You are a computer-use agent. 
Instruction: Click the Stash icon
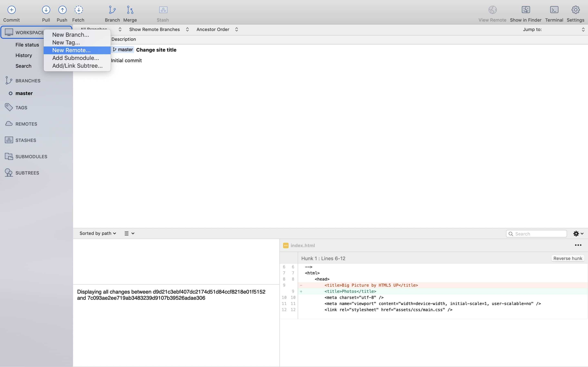[x=163, y=10]
